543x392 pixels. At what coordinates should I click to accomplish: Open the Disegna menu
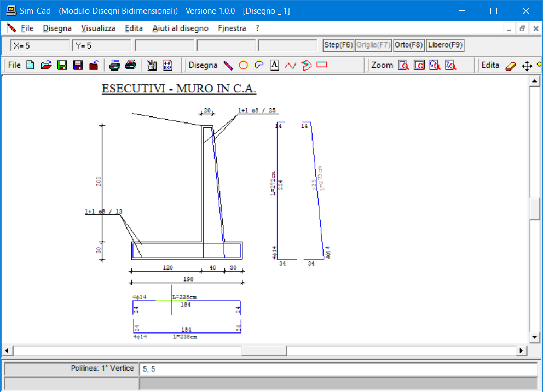click(x=57, y=28)
